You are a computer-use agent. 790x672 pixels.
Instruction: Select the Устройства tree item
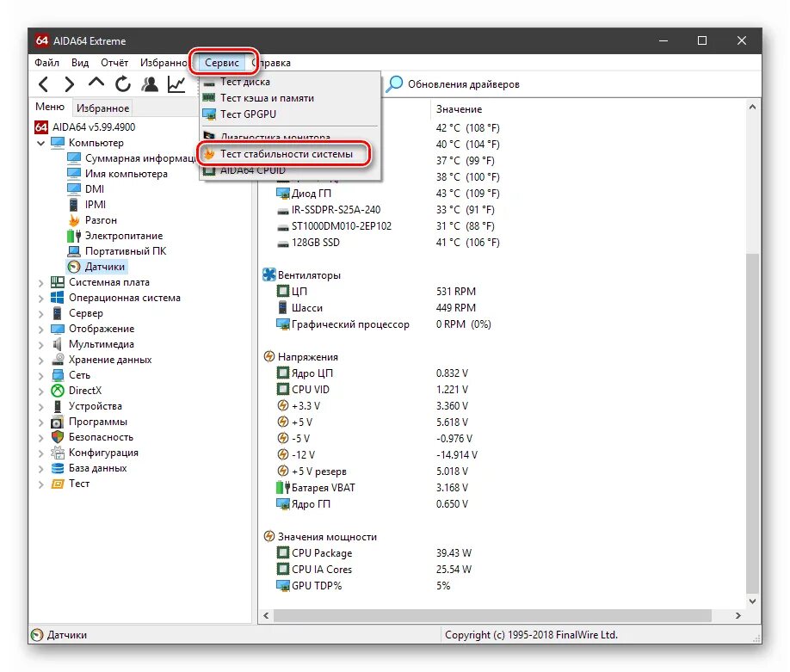tap(87, 406)
